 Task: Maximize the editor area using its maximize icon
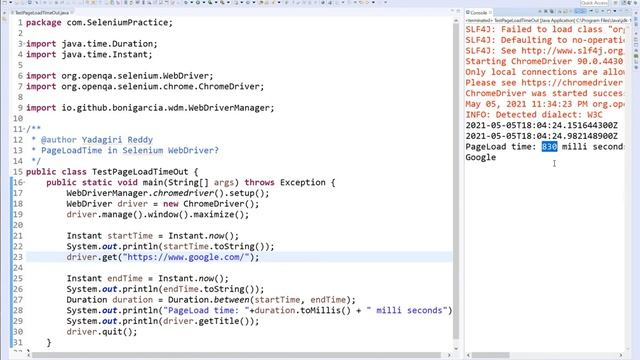click(458, 11)
